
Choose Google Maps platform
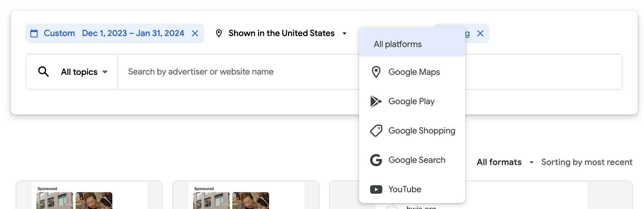(412, 72)
